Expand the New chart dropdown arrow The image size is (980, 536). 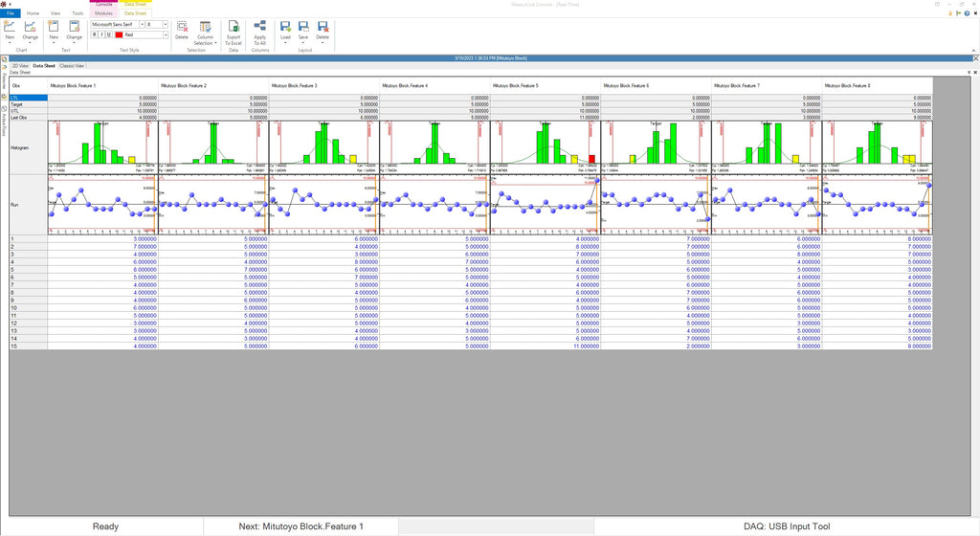[10, 43]
